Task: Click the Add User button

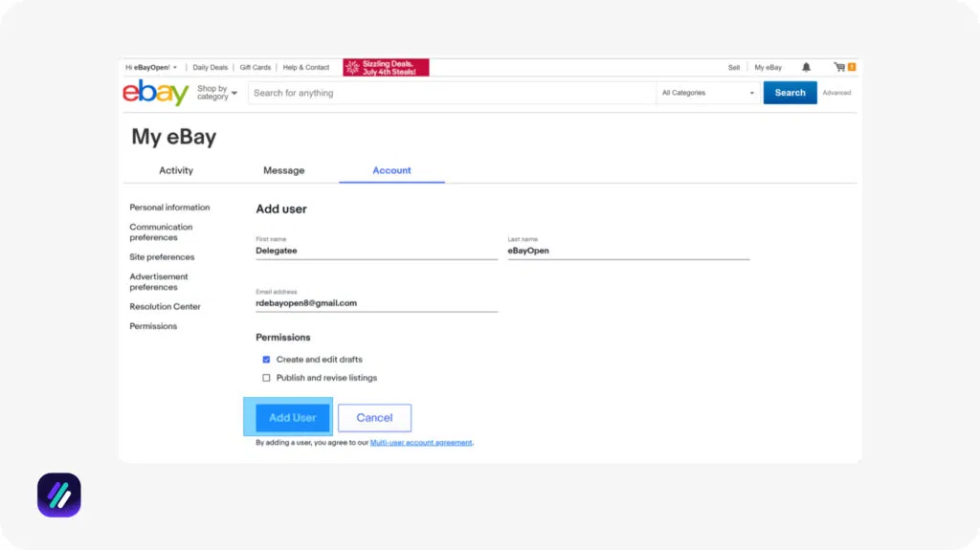Action: click(292, 417)
